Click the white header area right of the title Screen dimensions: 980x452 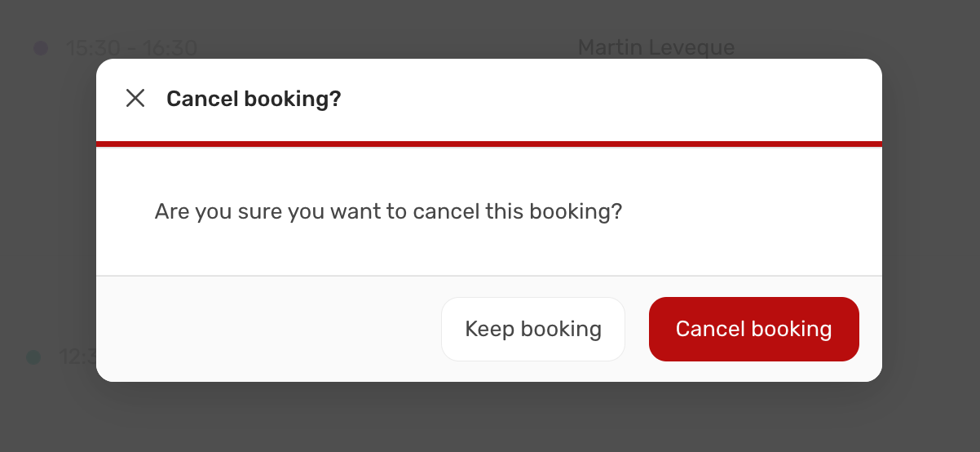tap(611, 100)
